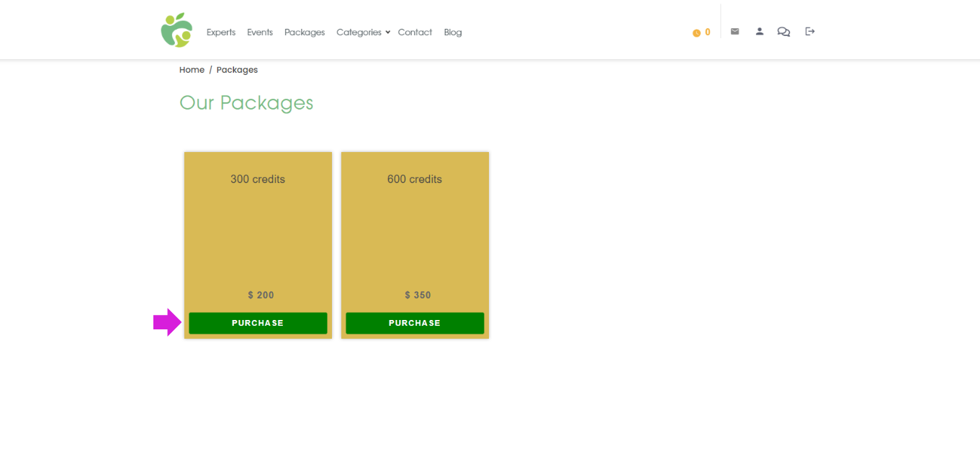This screenshot has height=449, width=980.
Task: Select the 600 credits text
Action: click(415, 179)
